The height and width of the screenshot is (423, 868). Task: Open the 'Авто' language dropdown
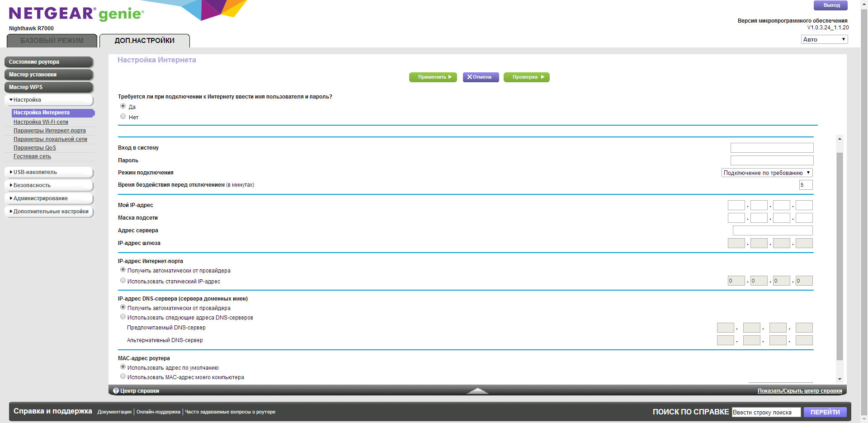(824, 39)
